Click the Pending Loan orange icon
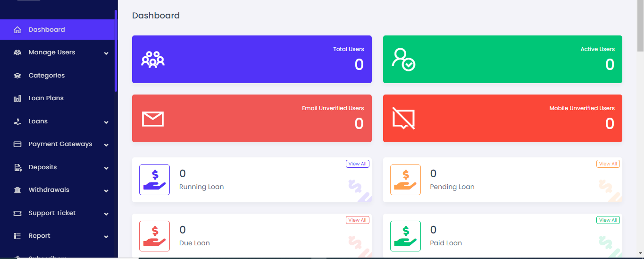 click(x=405, y=180)
